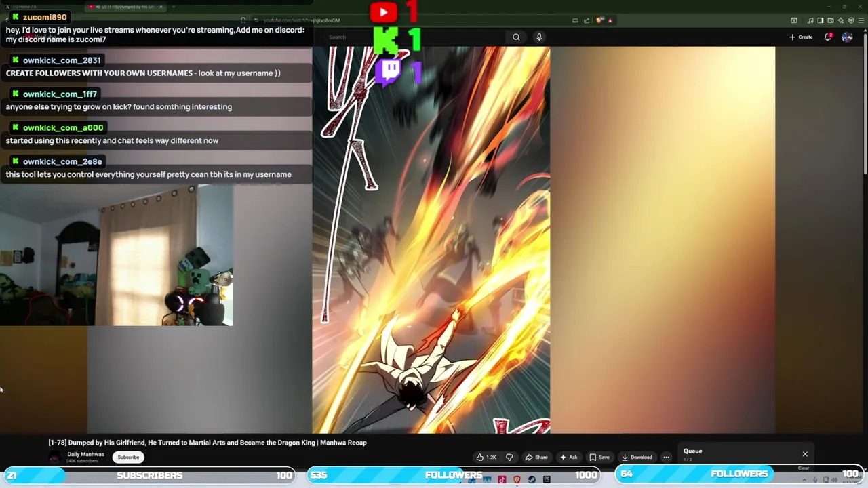Image resolution: width=868 pixels, height=488 pixels.
Task: Click the 64 followers goal bar
Action: [739, 474]
